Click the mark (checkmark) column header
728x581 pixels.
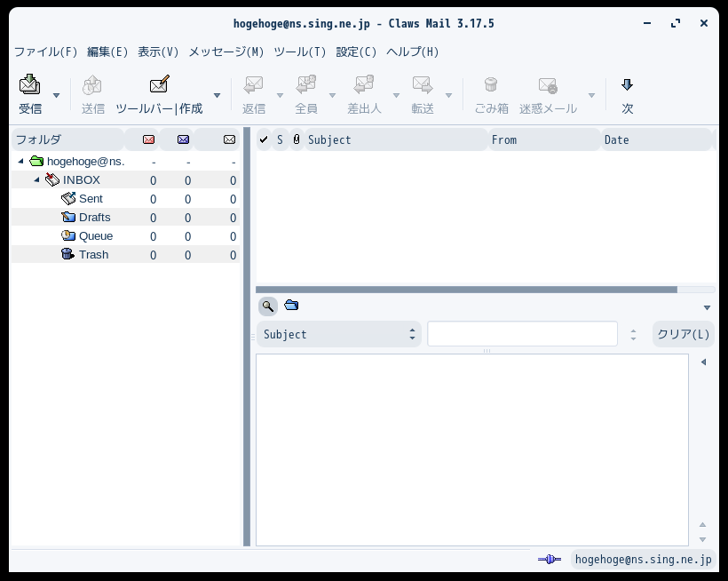(x=264, y=139)
